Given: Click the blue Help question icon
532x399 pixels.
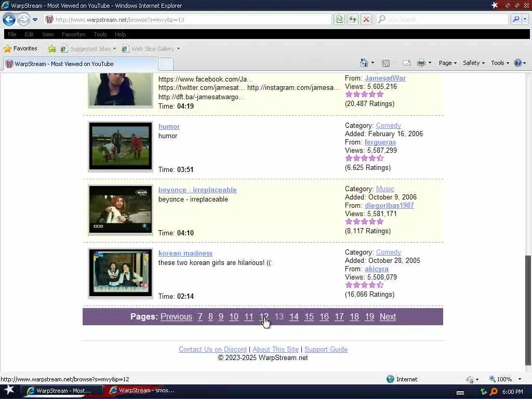Looking at the screenshot, I should 518,63.
